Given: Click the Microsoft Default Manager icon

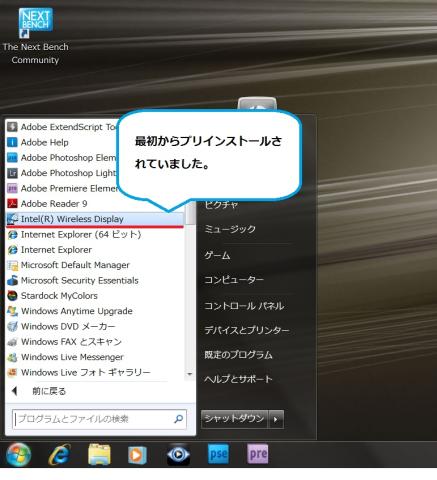Looking at the screenshot, I should point(12,265).
